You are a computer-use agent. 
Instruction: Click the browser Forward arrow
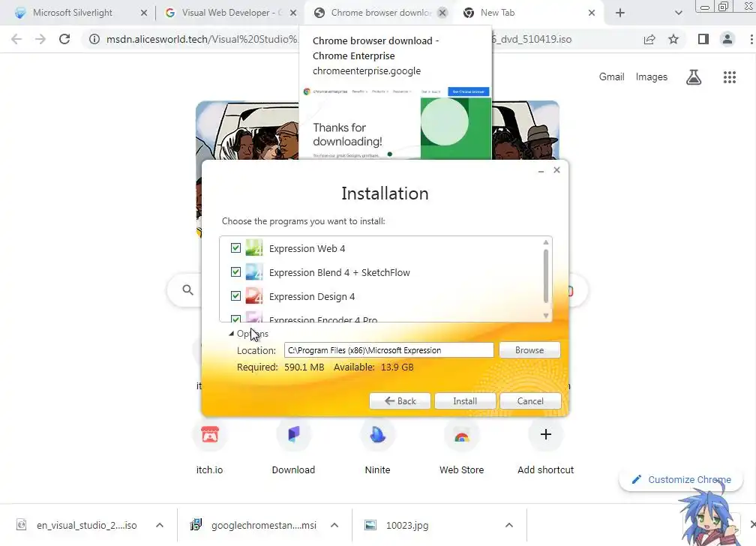click(x=40, y=39)
